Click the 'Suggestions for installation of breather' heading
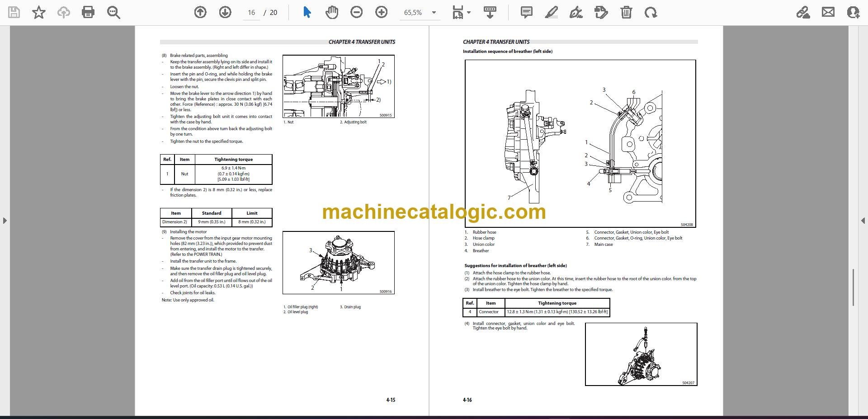The width and height of the screenshot is (868, 419). [515, 266]
